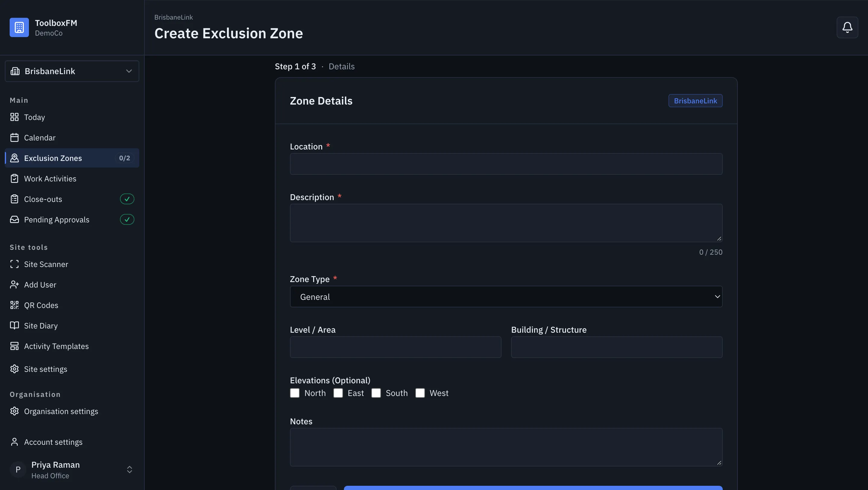Open the notifications bell
This screenshot has width=868, height=490.
pyautogui.click(x=847, y=27)
